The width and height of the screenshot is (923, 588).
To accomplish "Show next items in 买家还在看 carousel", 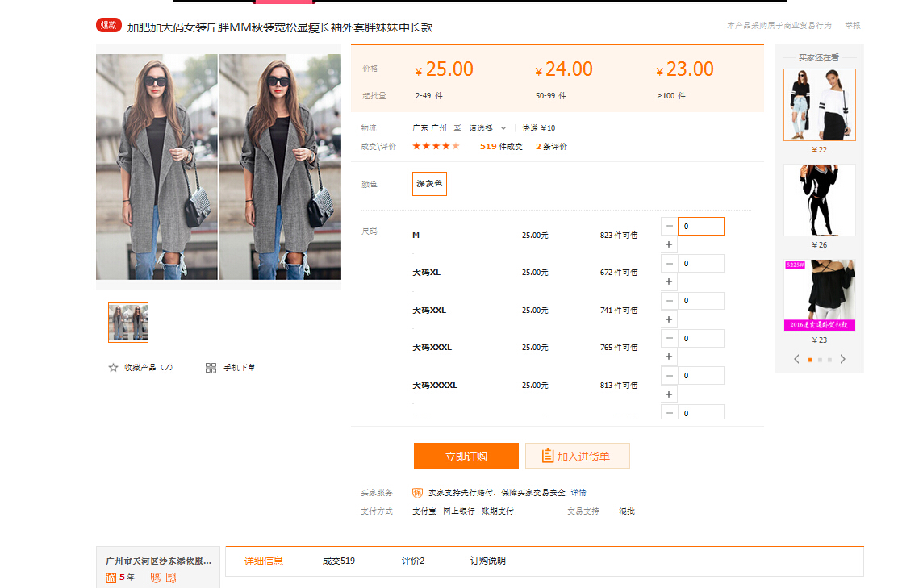I will (x=843, y=360).
